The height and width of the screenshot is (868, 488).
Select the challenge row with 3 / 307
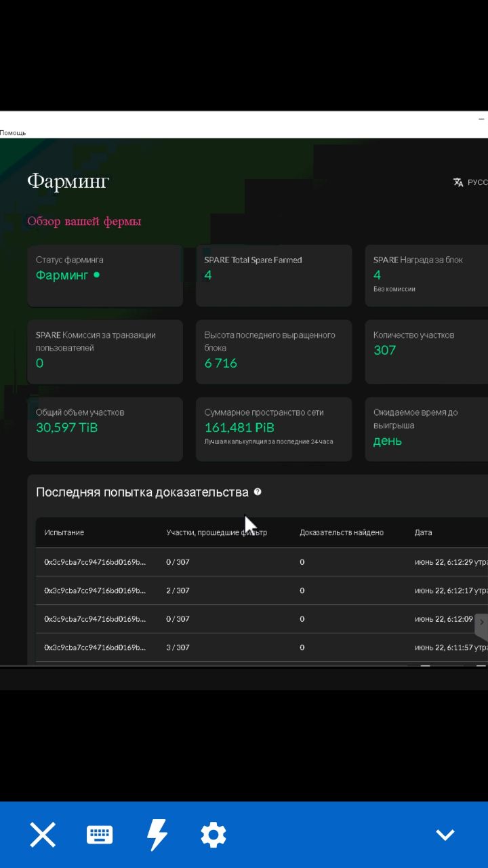[178, 648]
